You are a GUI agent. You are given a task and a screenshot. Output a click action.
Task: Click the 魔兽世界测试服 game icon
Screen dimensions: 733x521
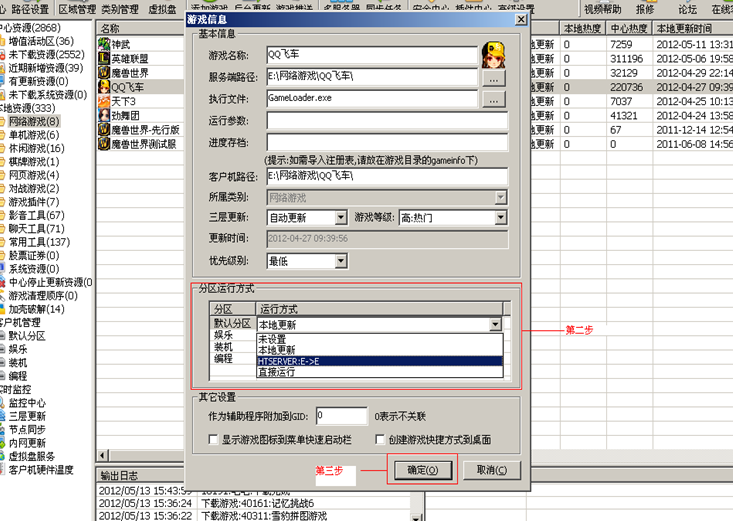click(103, 144)
